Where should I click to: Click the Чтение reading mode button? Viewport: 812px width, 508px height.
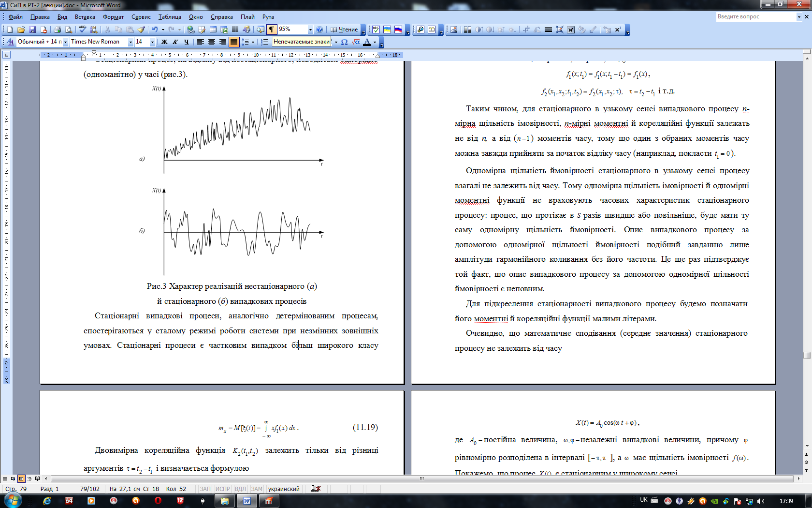344,30
